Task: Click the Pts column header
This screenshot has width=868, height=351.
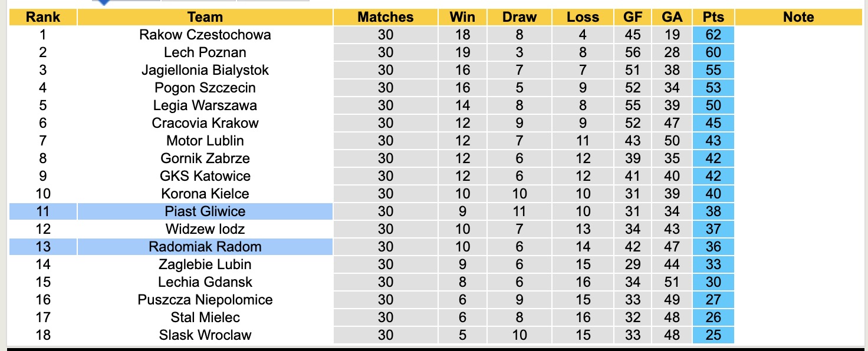Action: (x=713, y=17)
